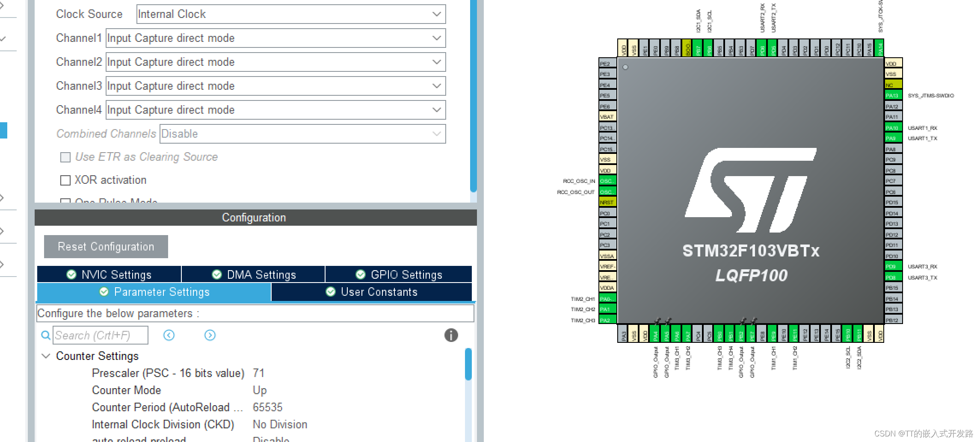Screen dimensions: 980x442
Task: Click the Search (Ctrl+F) input field
Action: (x=101, y=335)
